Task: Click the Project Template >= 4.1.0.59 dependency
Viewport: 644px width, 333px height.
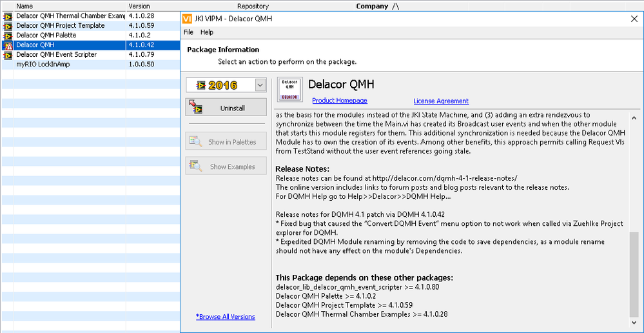Action: click(344, 305)
